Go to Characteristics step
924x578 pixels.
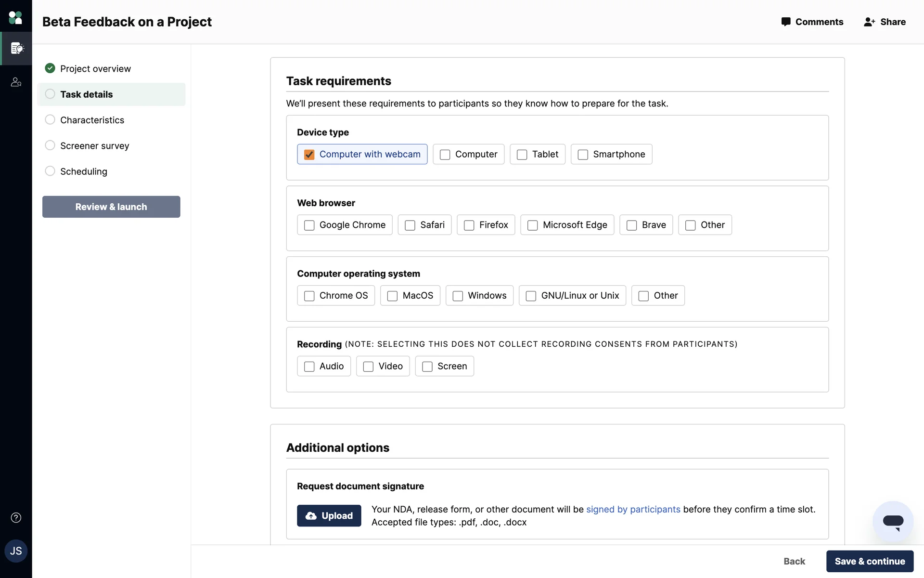(92, 120)
